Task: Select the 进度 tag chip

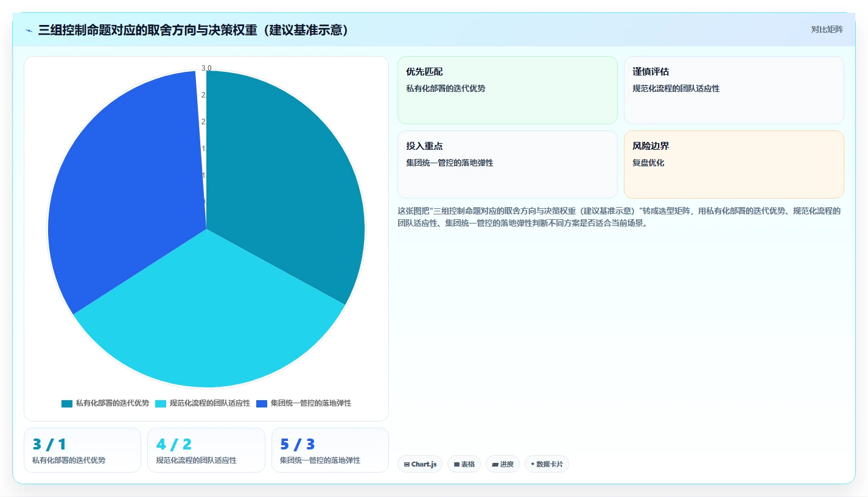Action: 503,464
